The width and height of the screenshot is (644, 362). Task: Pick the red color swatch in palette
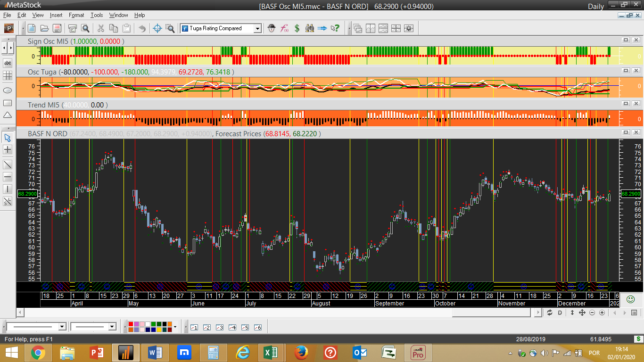[x=130, y=324]
